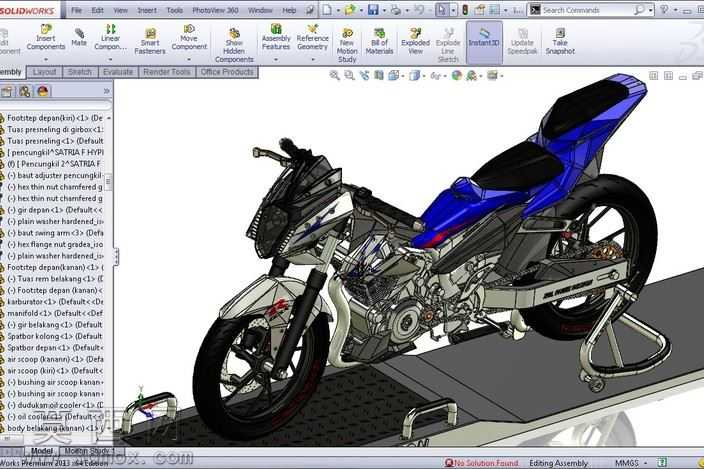Click Insert Components tool
The height and width of the screenshot is (469, 704).
(46, 38)
